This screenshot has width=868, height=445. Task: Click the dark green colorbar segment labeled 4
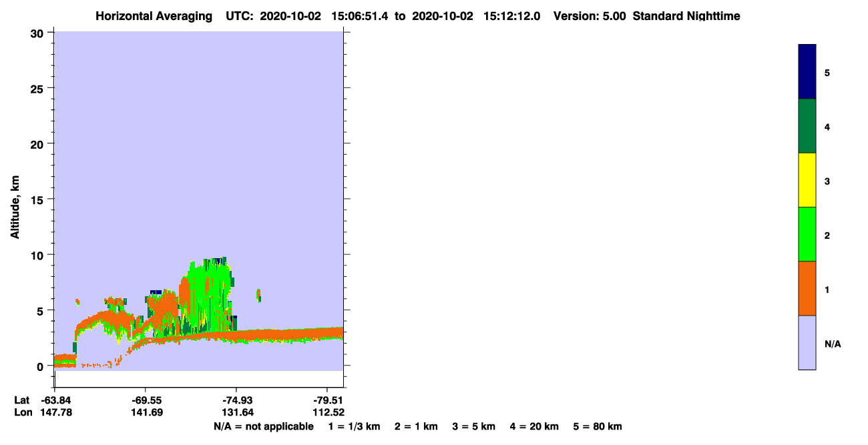[807, 126]
